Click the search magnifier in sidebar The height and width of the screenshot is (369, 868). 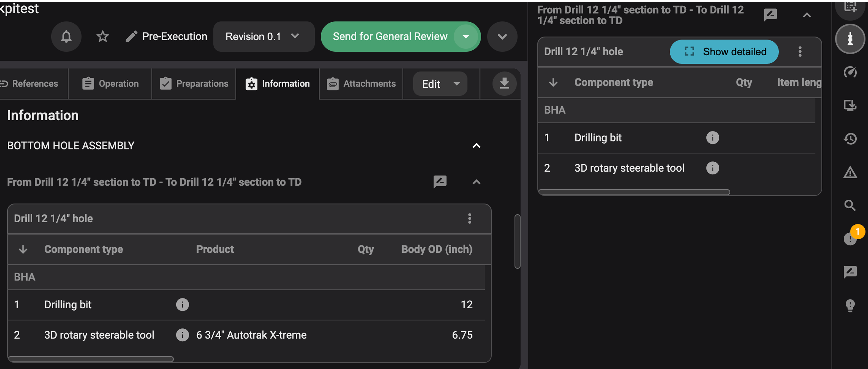coord(850,205)
